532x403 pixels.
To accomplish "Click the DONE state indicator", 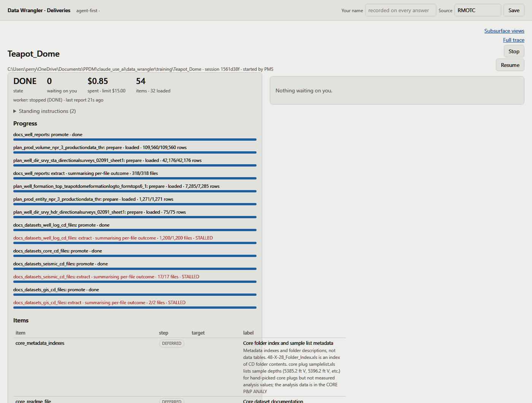I will (25, 81).
